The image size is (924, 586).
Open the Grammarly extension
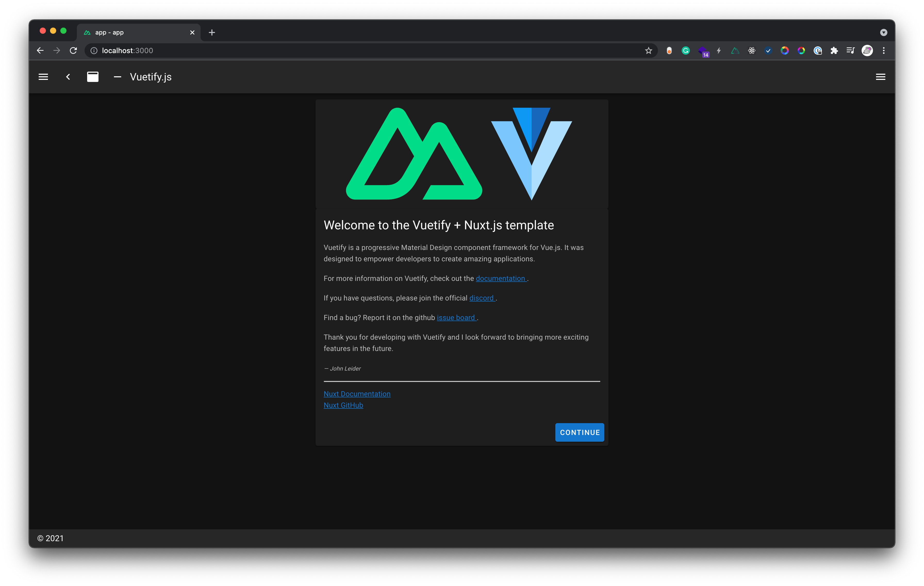click(686, 51)
